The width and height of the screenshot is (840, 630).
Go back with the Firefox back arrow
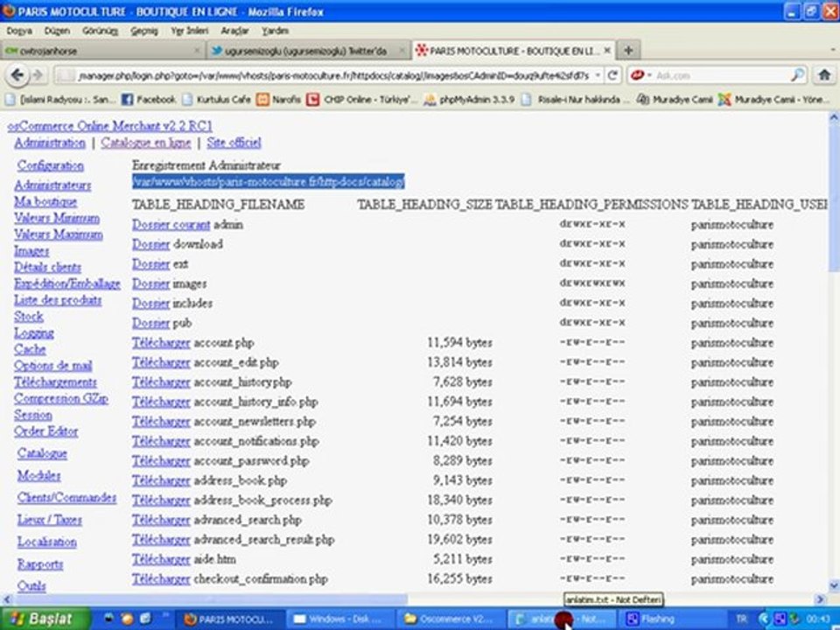(17, 75)
